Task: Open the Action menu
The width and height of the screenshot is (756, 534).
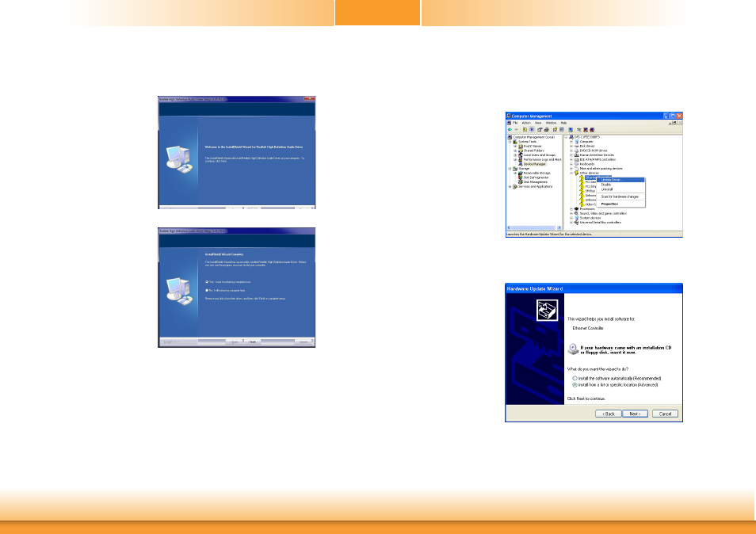Action: (526, 123)
